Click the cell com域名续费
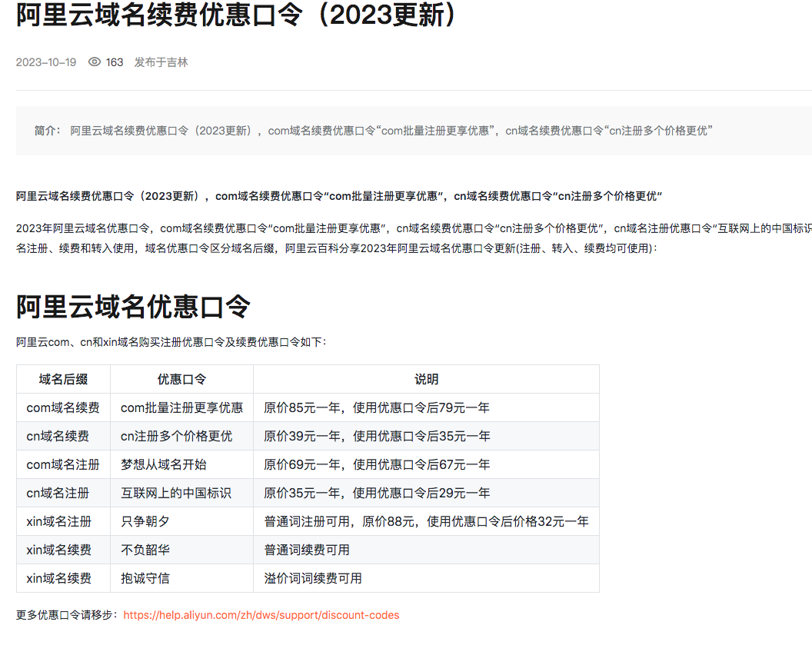This screenshot has width=812, height=655. [62, 407]
